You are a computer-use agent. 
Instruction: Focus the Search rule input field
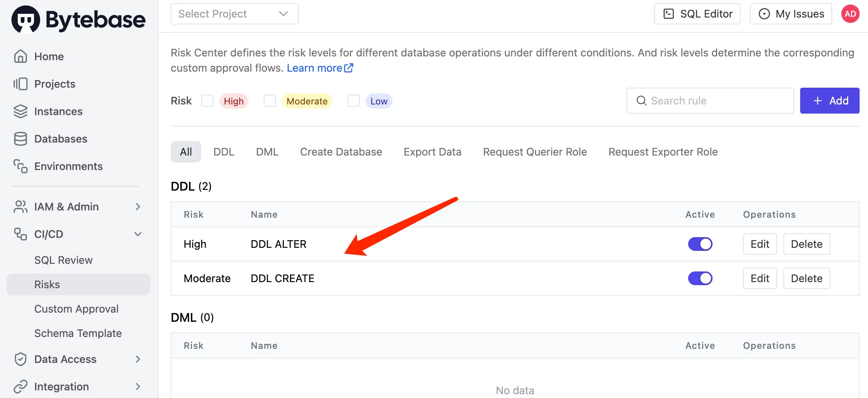710,101
